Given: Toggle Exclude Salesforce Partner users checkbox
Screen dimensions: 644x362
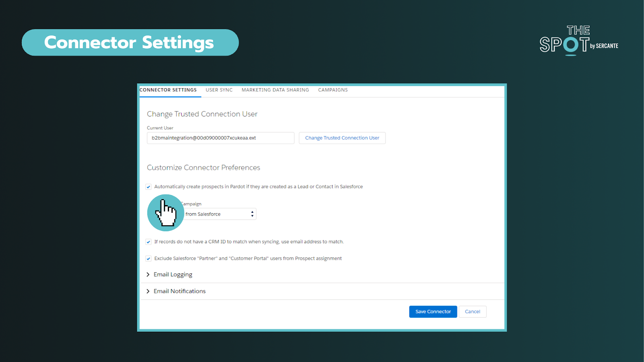Looking at the screenshot, I should coord(149,259).
